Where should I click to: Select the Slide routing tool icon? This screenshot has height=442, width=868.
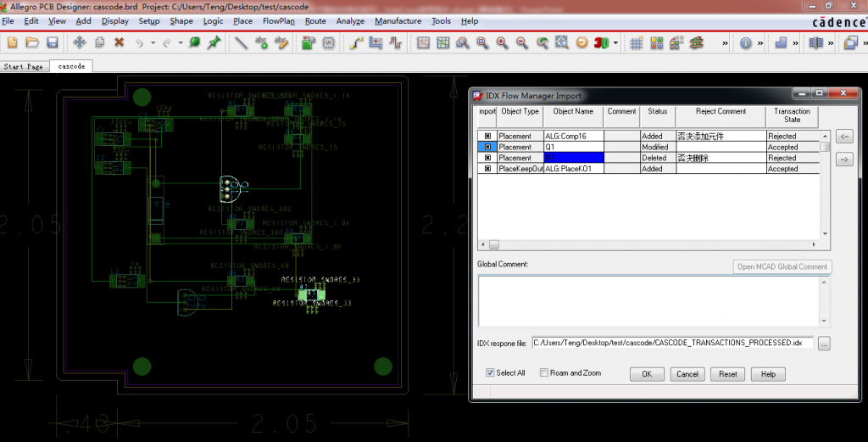coord(376,42)
